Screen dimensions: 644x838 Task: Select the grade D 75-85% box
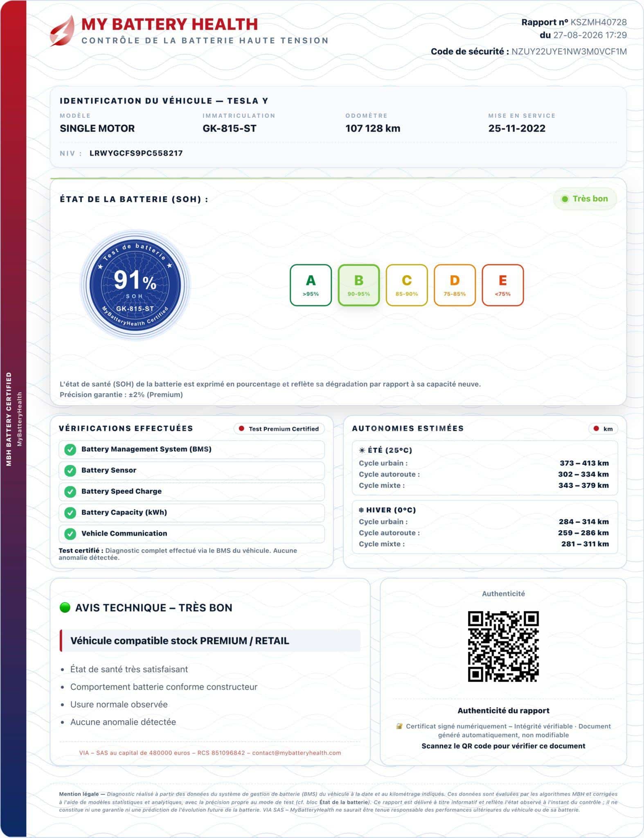point(455,285)
